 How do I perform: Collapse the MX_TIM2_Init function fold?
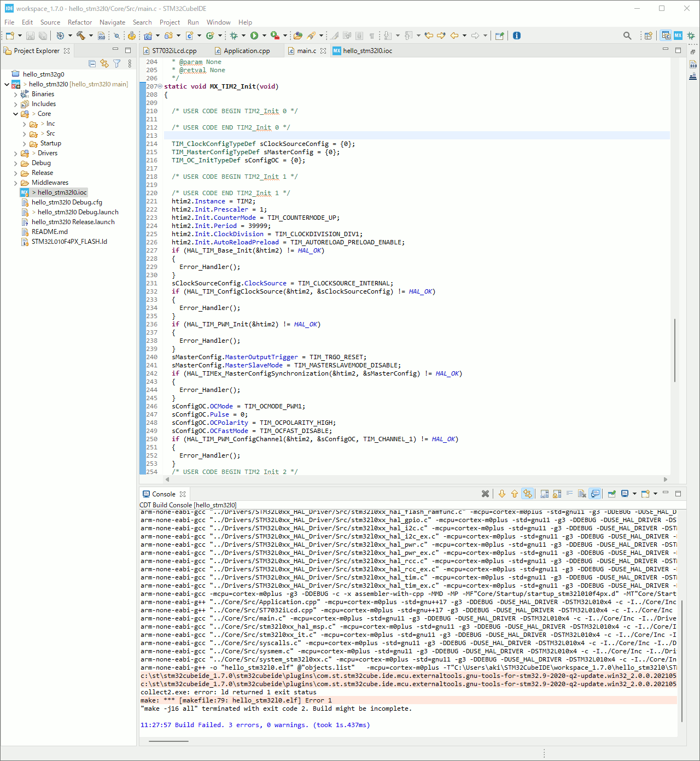[x=160, y=86]
